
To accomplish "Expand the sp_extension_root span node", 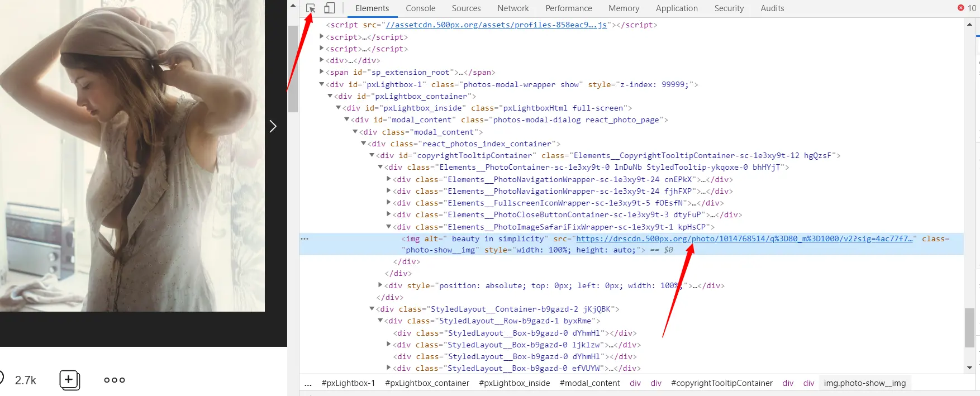I will pyautogui.click(x=322, y=72).
